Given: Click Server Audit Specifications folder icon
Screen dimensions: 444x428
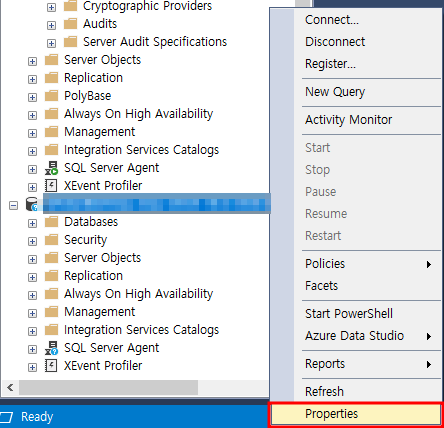Looking at the screenshot, I should (x=70, y=41).
